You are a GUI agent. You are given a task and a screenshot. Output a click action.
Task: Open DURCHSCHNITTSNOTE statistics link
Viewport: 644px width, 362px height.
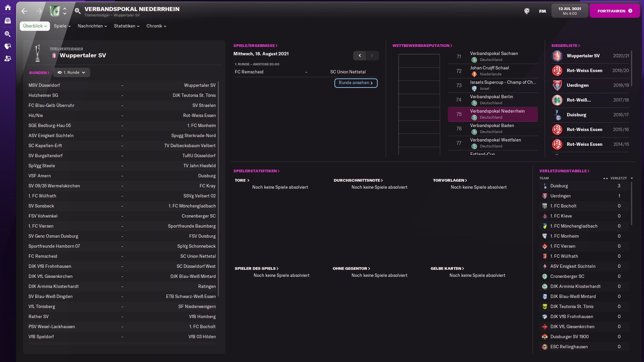click(358, 180)
